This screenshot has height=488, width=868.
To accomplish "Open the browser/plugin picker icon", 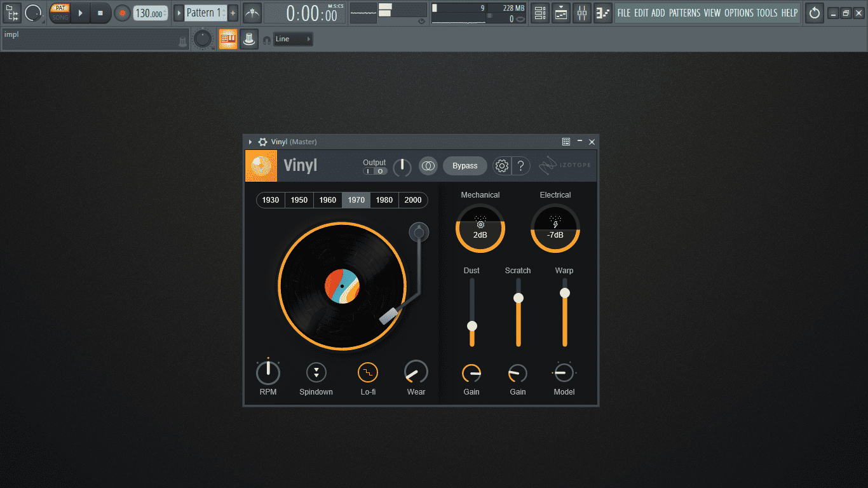I will tap(12, 13).
